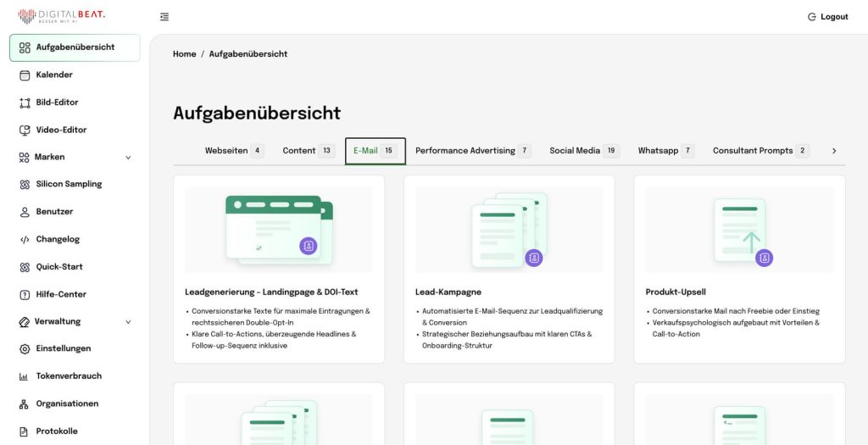Open Silicon Sampling icon in sidebar
The width and height of the screenshot is (868, 445).
point(25,184)
